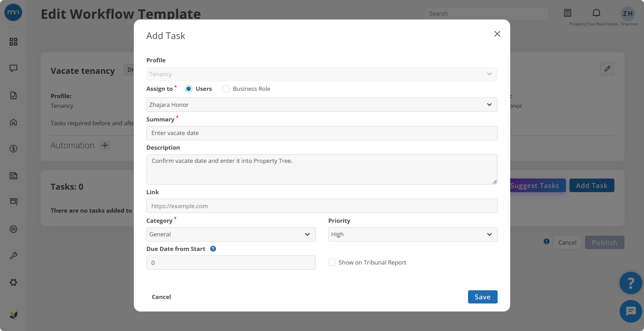Click the Suggest Tasks button

(538, 186)
